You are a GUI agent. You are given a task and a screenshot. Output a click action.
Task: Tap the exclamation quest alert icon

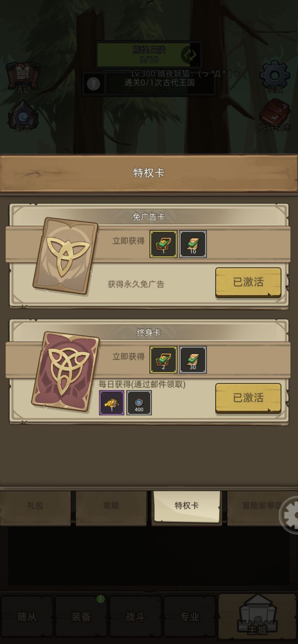pyautogui.click(x=94, y=84)
